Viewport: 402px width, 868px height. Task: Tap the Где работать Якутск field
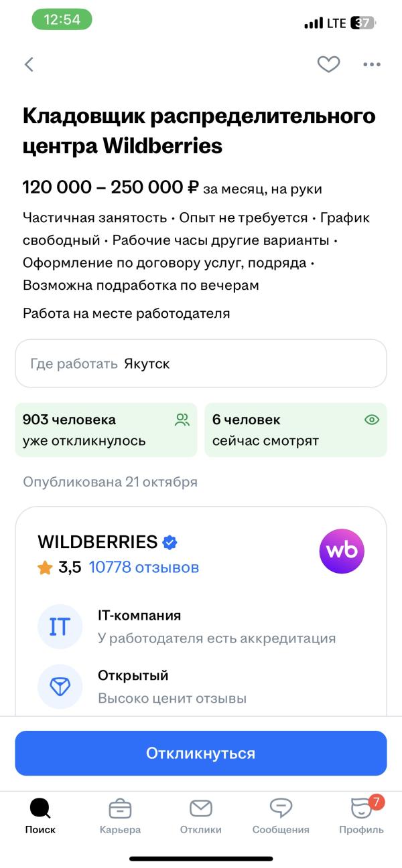201,363
